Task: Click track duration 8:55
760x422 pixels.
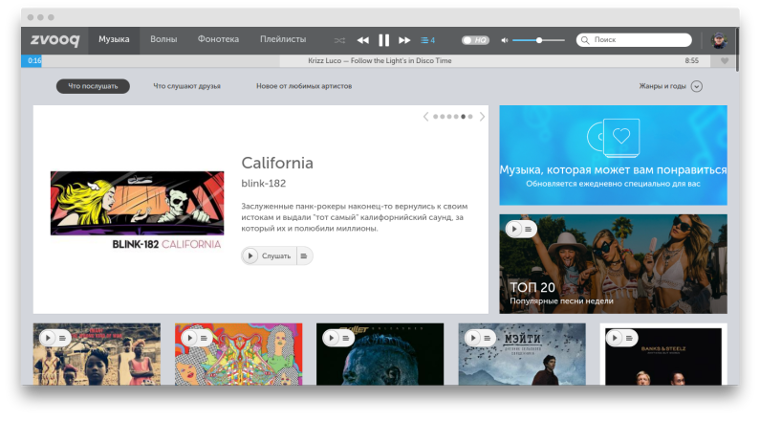Action: tap(692, 61)
